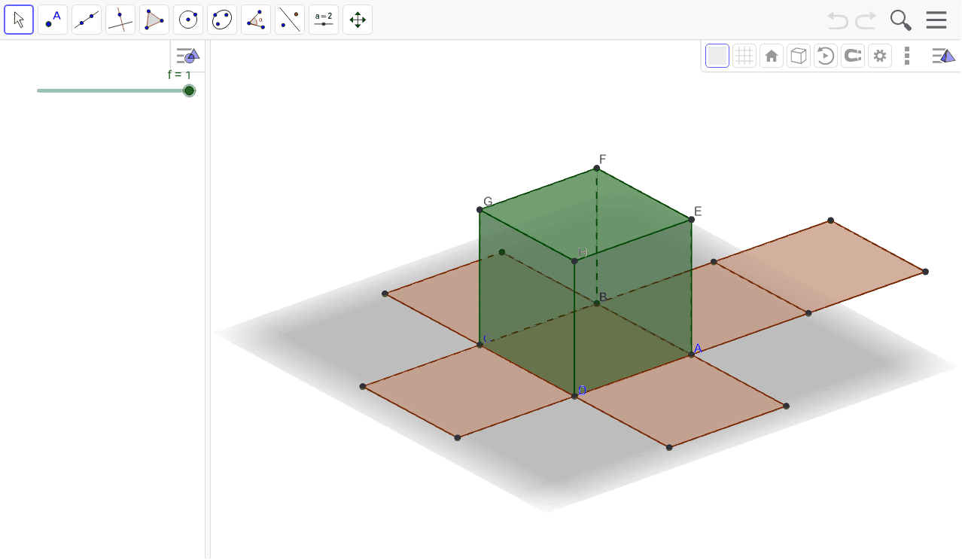Toggle the grid display
This screenshot has height=560, width=962.
[x=744, y=55]
